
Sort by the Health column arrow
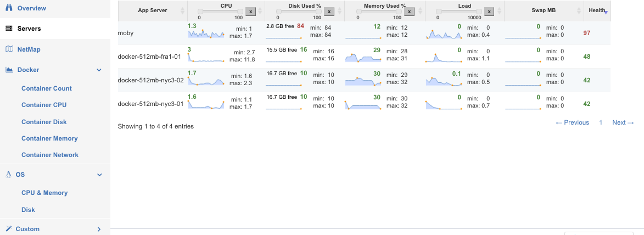[x=606, y=12]
